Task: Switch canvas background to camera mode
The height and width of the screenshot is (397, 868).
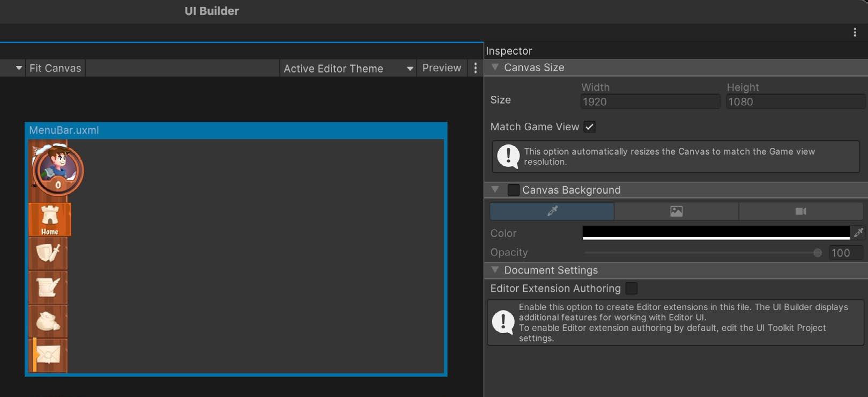Action: tap(801, 211)
